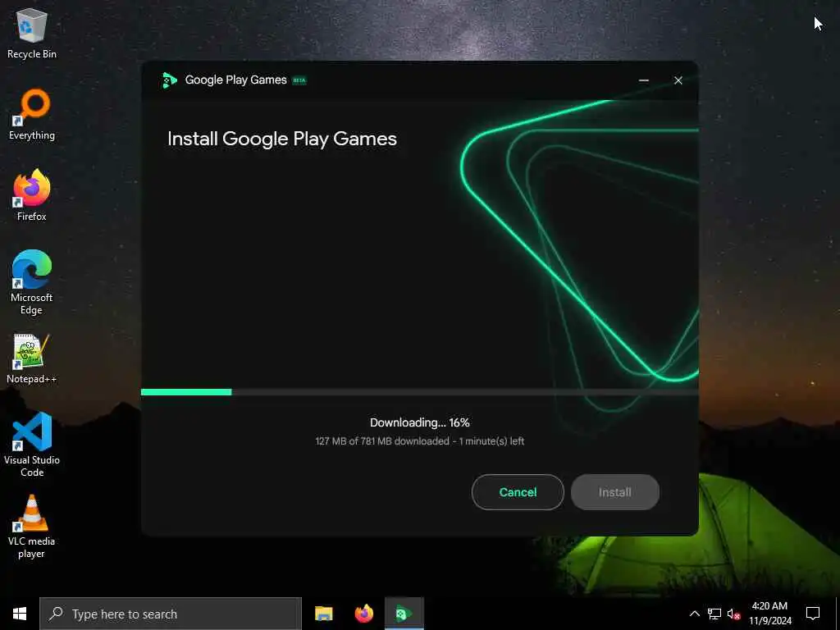840x630 pixels.
Task: Minimize the Google Play Games installer window
Action: pos(644,80)
